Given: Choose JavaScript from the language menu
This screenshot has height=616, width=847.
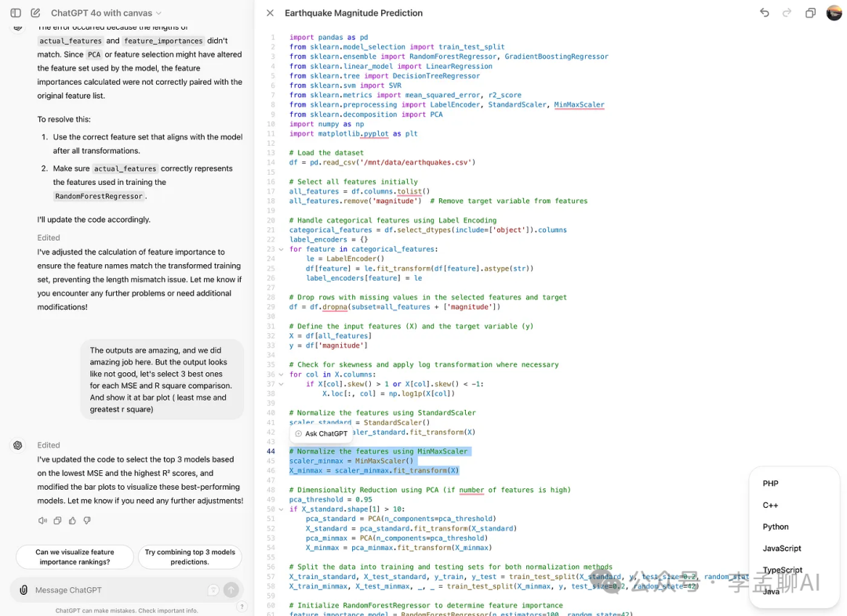Looking at the screenshot, I should tap(782, 549).
